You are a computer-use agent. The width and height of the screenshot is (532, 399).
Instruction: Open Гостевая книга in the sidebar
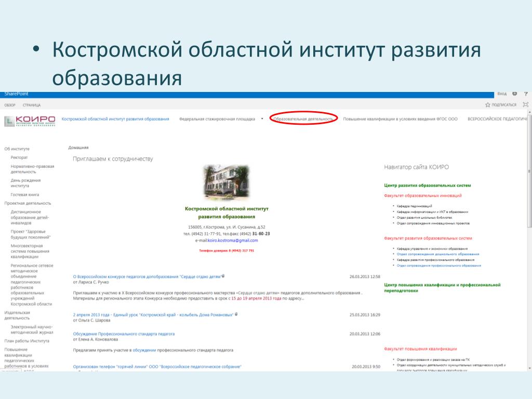tap(25, 194)
